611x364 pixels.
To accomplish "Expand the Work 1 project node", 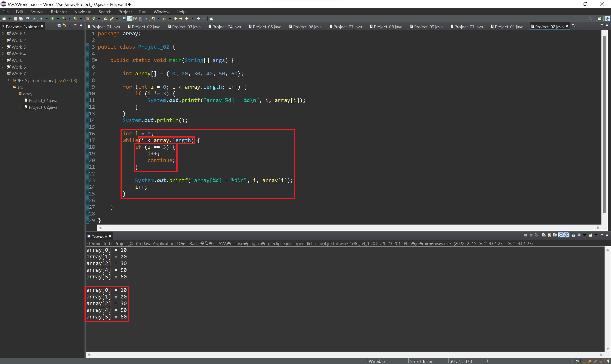I will [x=3, y=34].
